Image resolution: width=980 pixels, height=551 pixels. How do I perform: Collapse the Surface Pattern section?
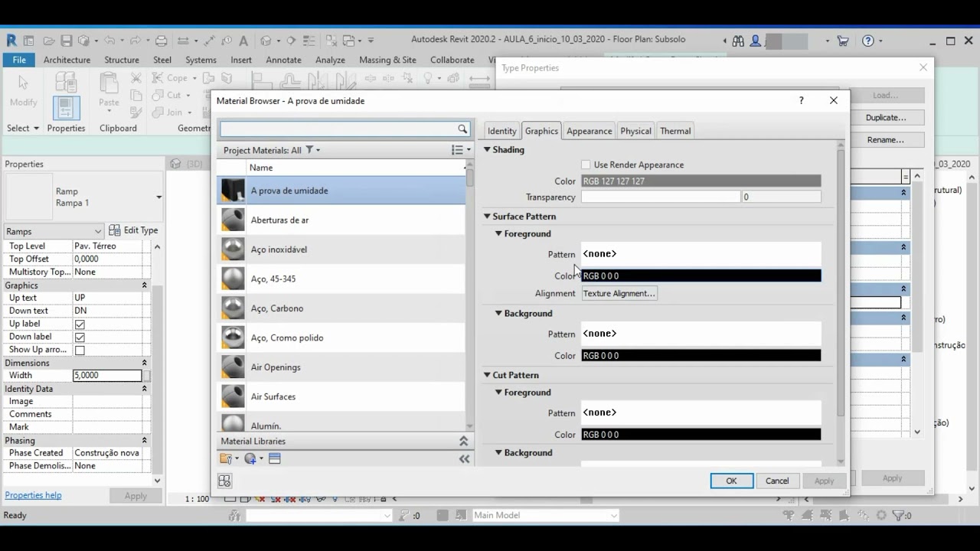(487, 217)
